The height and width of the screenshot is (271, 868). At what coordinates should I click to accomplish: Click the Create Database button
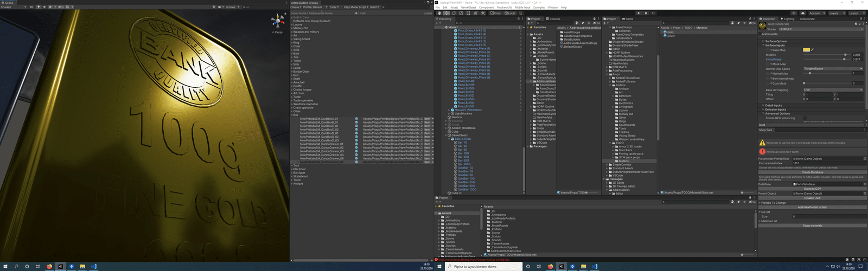pos(812,172)
